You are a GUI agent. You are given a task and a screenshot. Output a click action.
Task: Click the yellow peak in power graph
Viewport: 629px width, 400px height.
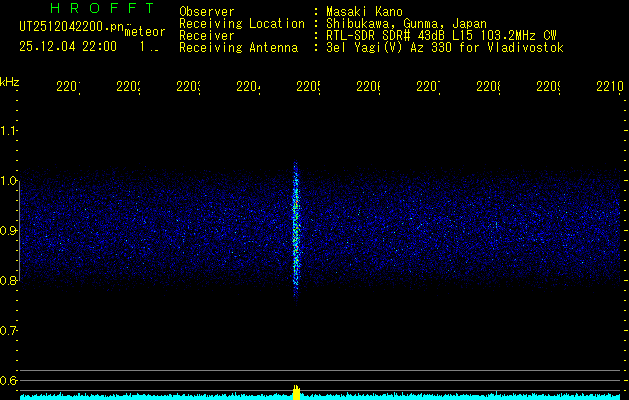(x=296, y=391)
